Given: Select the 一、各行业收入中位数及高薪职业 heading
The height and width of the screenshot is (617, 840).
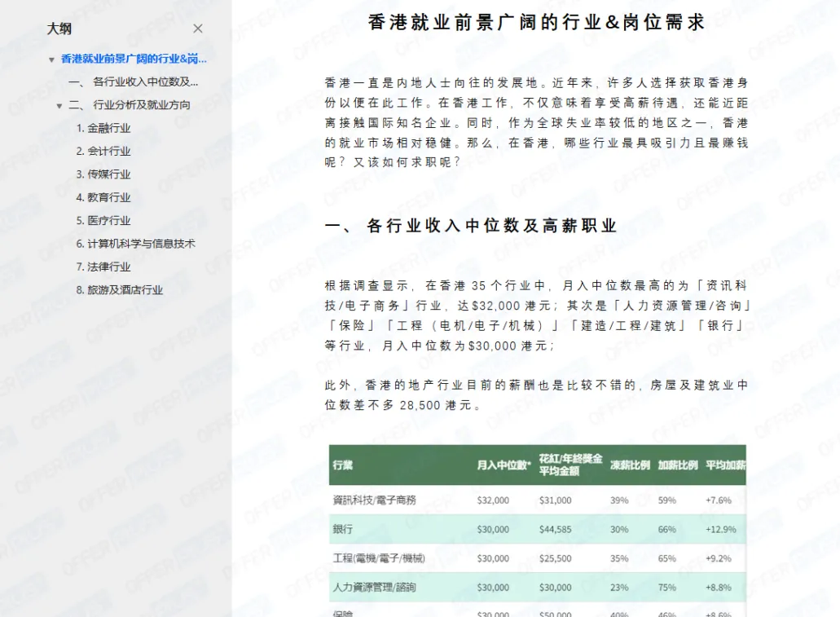Looking at the screenshot, I should click(x=469, y=225).
